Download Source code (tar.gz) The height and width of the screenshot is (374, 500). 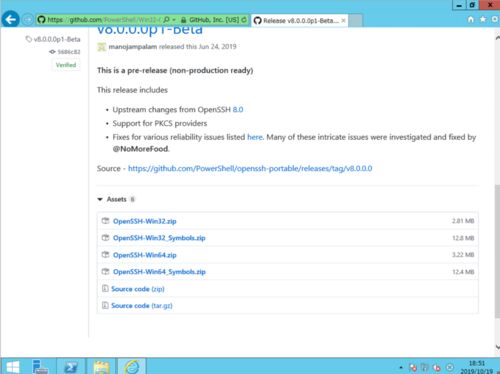[142, 305]
